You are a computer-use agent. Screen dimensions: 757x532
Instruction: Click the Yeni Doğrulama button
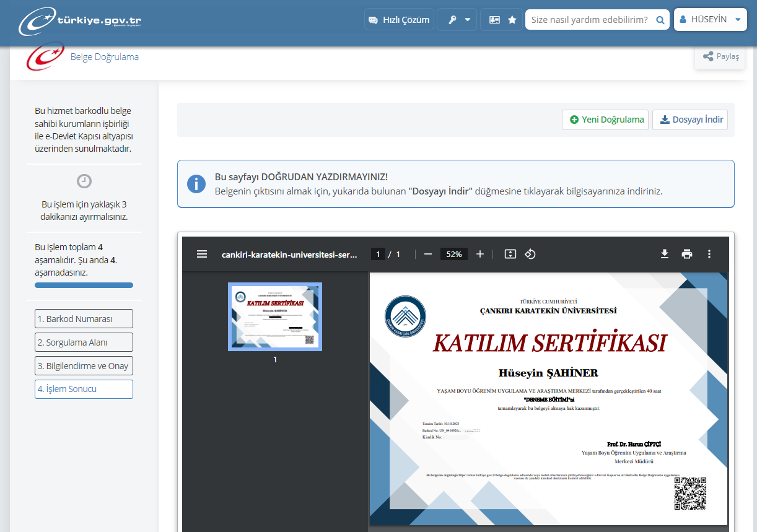[605, 120]
